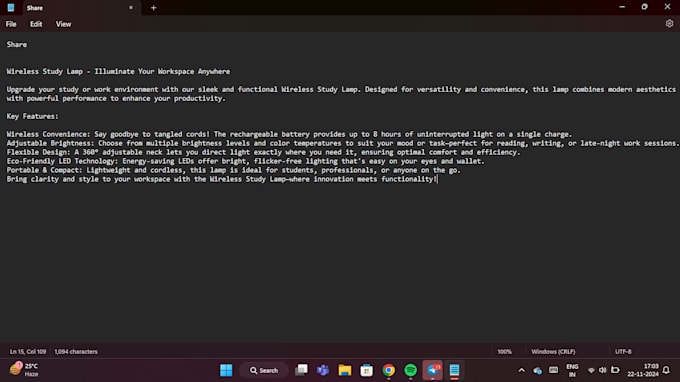680x382 pixels.
Task: Place cursor in 'Eco-Friendly LED Technology' line
Action: [x=245, y=161]
